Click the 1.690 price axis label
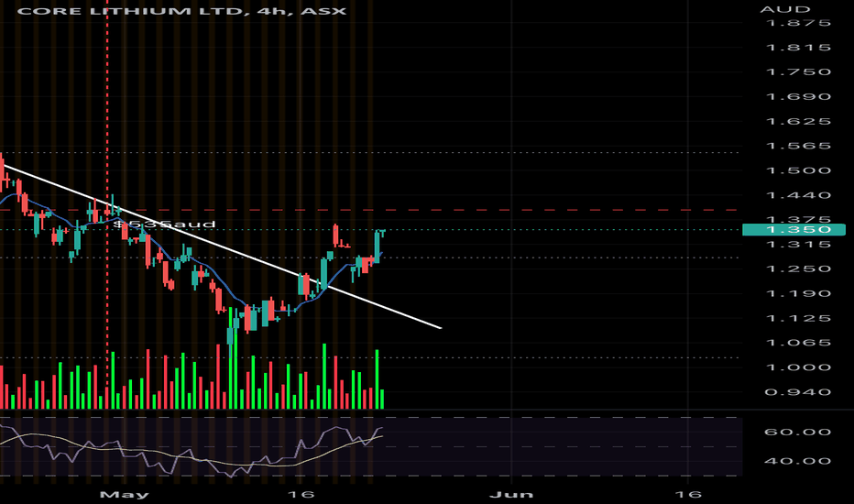854x504 pixels. click(x=798, y=96)
